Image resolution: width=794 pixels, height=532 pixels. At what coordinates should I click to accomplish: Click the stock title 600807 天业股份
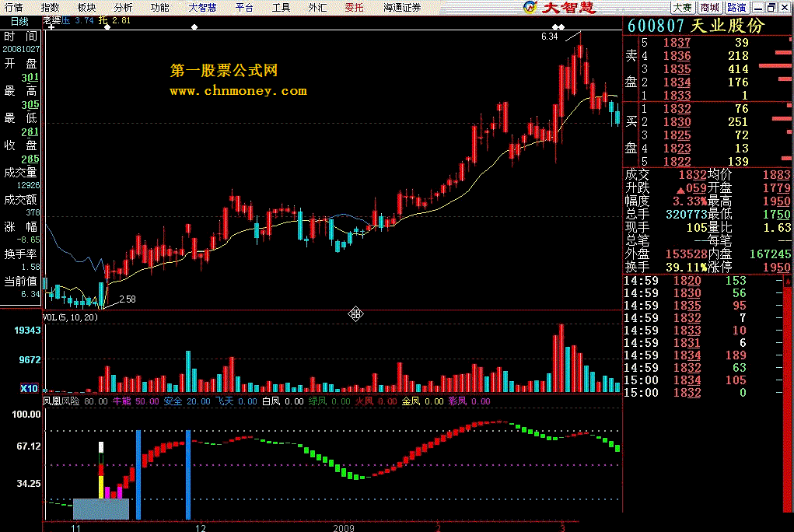(x=696, y=26)
